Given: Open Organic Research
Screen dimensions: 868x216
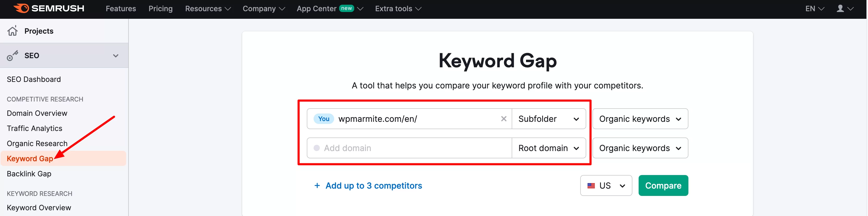Looking at the screenshot, I should point(37,143).
